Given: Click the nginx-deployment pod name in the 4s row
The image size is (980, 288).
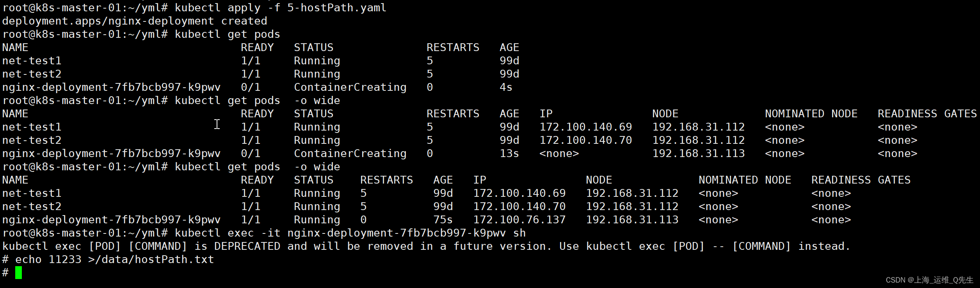Looking at the screenshot, I should coord(112,87).
